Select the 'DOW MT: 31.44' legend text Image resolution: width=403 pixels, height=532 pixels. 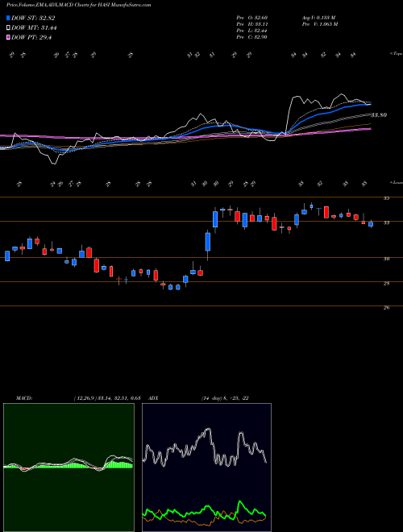click(34, 28)
